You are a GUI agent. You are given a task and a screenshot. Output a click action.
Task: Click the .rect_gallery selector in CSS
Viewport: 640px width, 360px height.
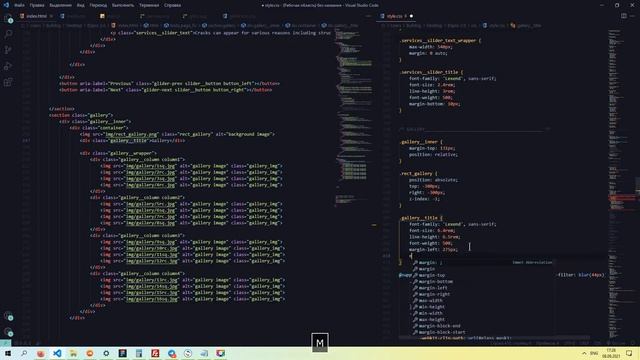pos(416,173)
